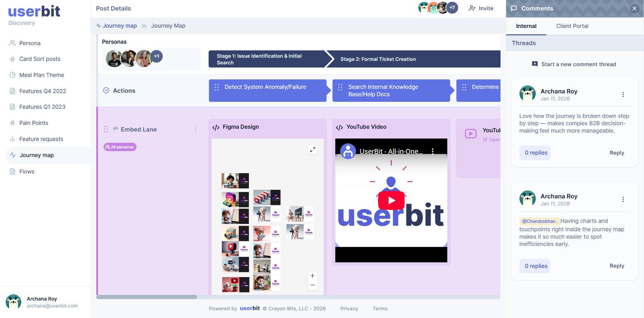
Task: Start a new comment thread
Action: [x=574, y=64]
